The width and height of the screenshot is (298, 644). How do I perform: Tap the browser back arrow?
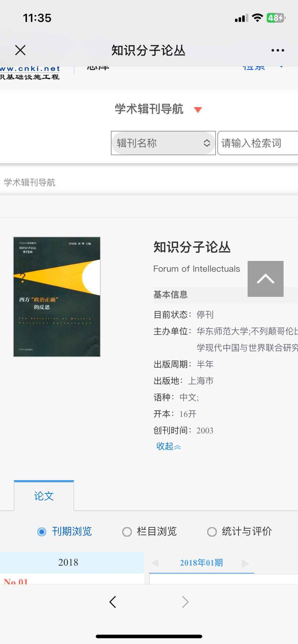click(113, 602)
